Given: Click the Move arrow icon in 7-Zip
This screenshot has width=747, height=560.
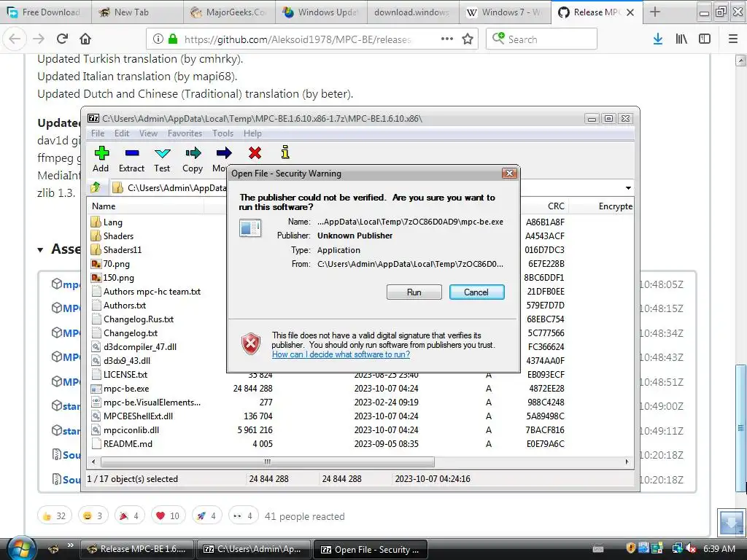Looking at the screenshot, I should [223, 153].
